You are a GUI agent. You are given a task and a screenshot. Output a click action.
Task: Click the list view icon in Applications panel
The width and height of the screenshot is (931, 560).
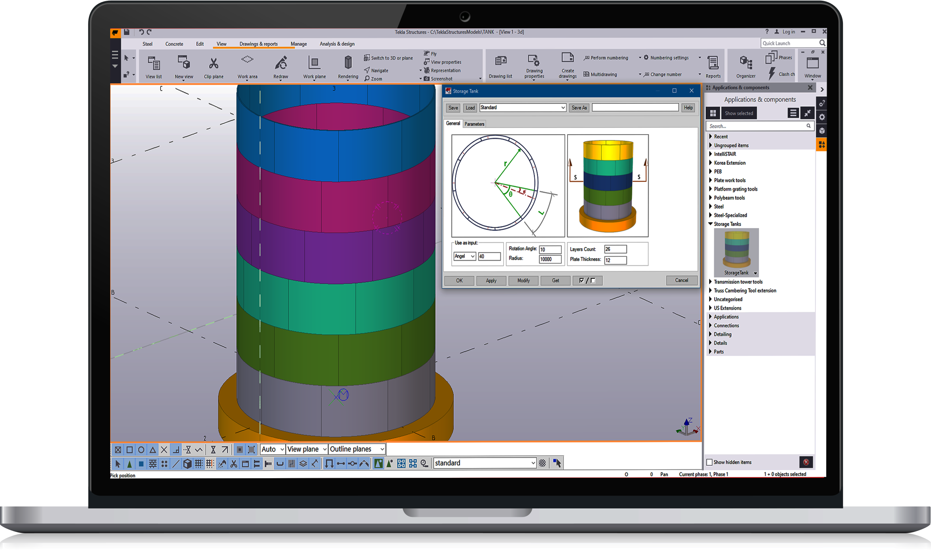[x=793, y=113]
